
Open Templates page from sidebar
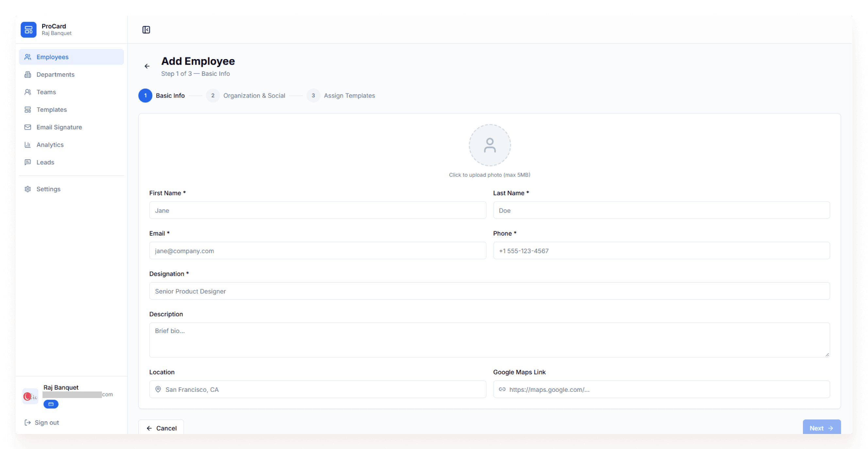71,109
